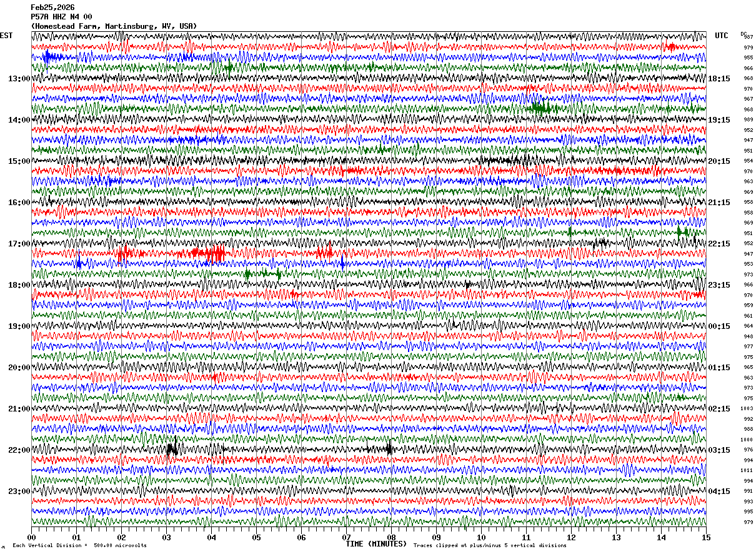Image resolution: width=756 pixels, height=554 pixels.
Task: Click the "01" minute axis tick label
Action: [76, 537]
